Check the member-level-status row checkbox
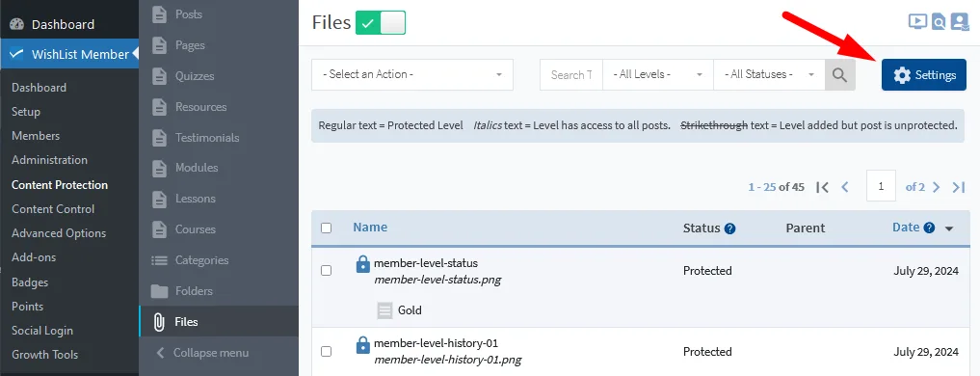Viewport: 980px width, 376px height. tap(327, 270)
